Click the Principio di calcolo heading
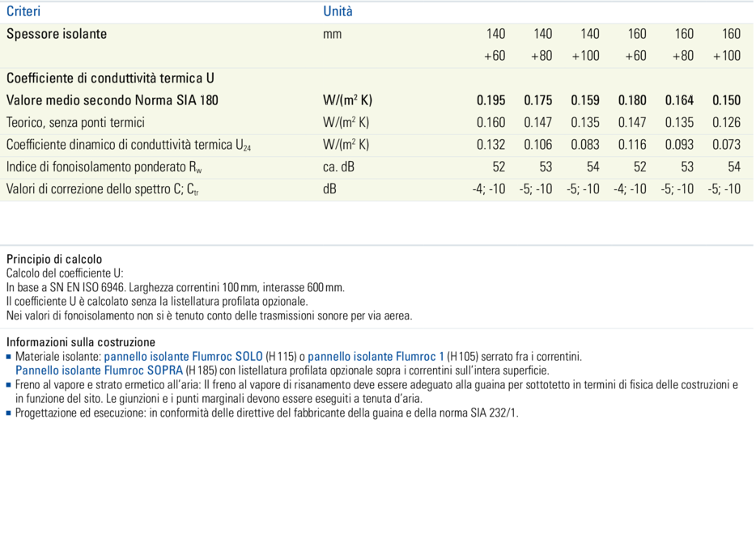756x542 pixels. click(x=54, y=260)
